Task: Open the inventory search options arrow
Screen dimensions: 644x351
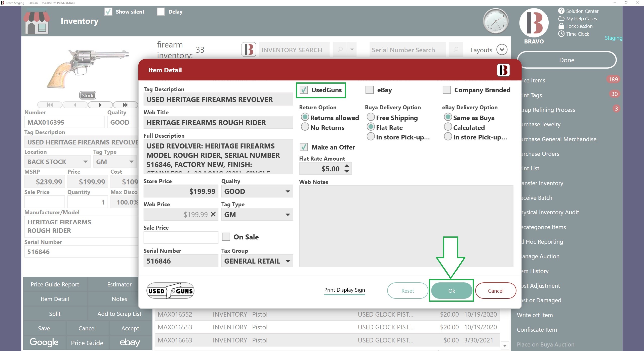Action: tap(352, 49)
